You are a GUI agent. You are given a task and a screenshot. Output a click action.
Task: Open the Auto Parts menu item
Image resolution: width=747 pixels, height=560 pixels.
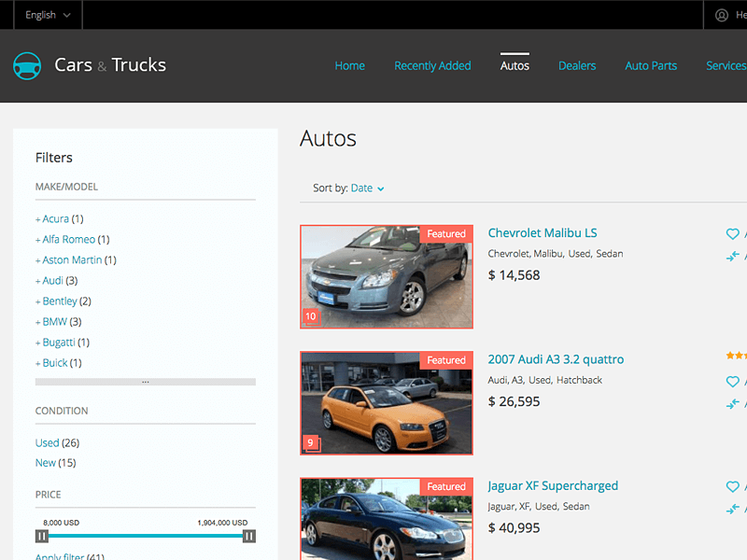[x=651, y=65]
